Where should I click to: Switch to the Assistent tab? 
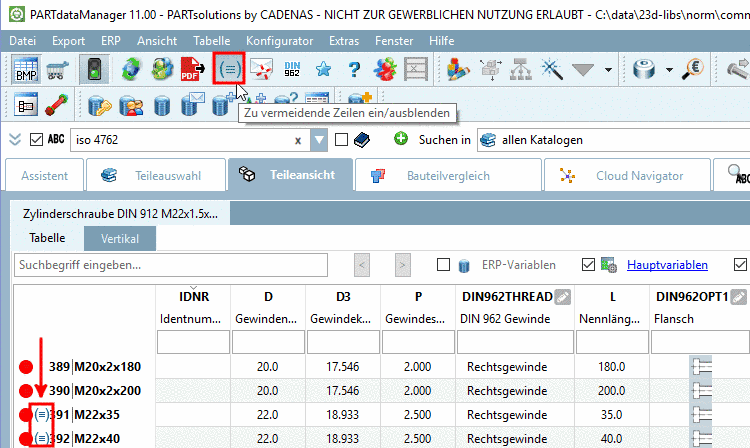44,175
